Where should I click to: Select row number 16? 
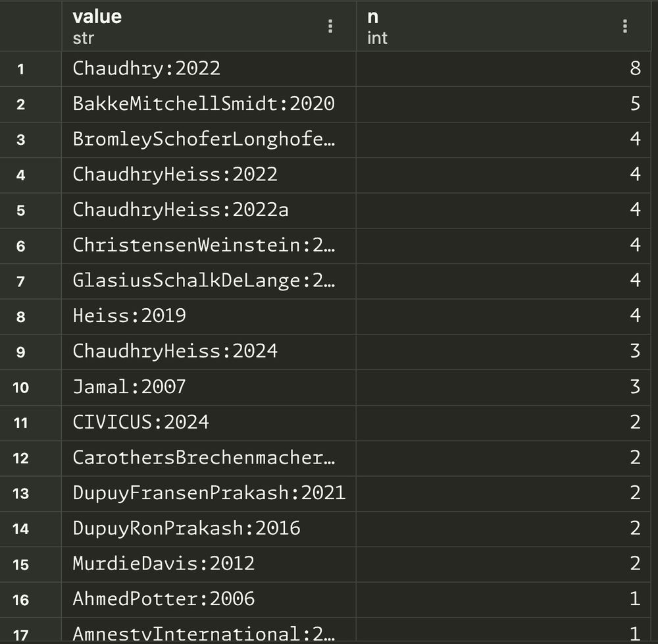tap(31, 599)
